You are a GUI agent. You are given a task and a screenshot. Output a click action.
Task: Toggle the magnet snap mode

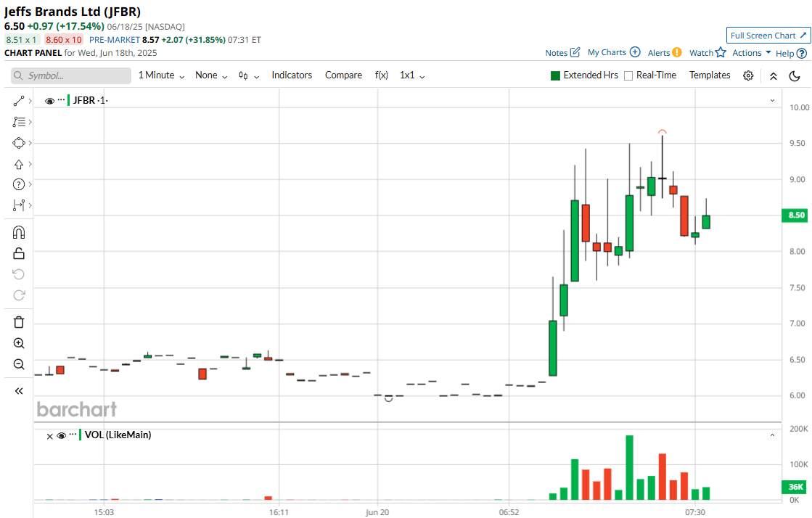click(x=19, y=232)
